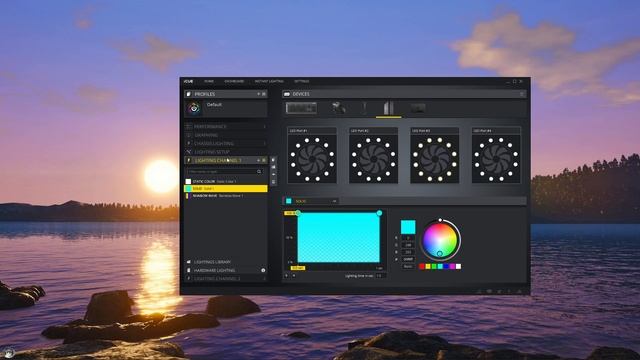The width and height of the screenshot is (640, 360).
Task: Select the LED Port #1 fan
Action: point(312,155)
